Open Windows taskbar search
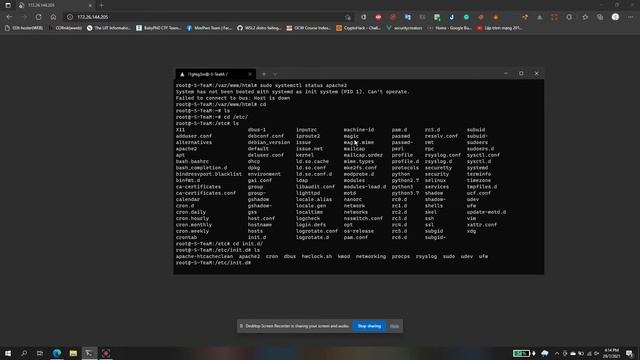Viewport: 640px width, 360px height. (x=24, y=353)
